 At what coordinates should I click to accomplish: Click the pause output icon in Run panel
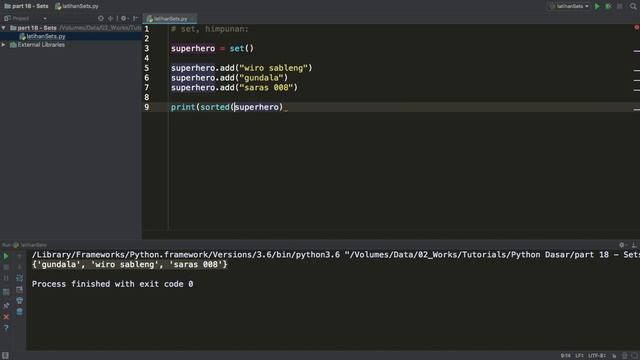pyautogui.click(x=6, y=278)
